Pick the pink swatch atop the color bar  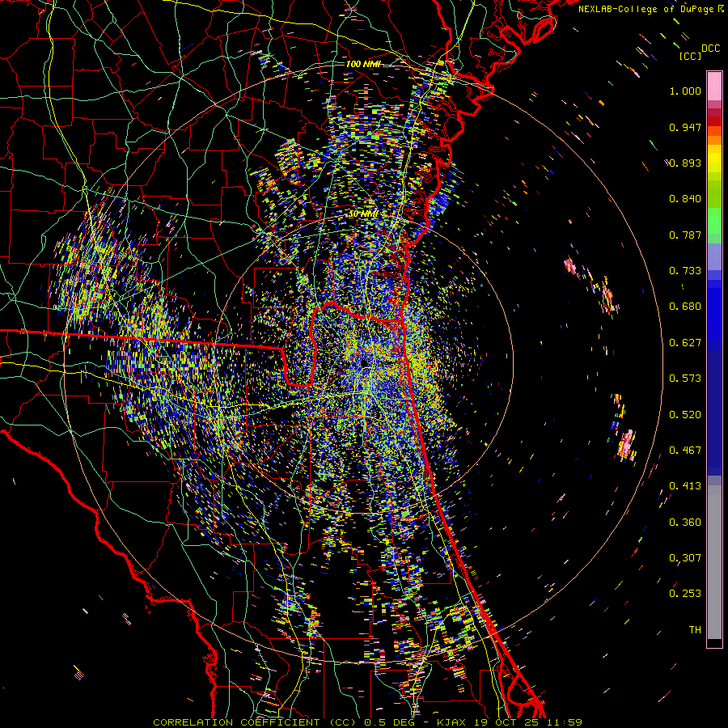click(714, 87)
